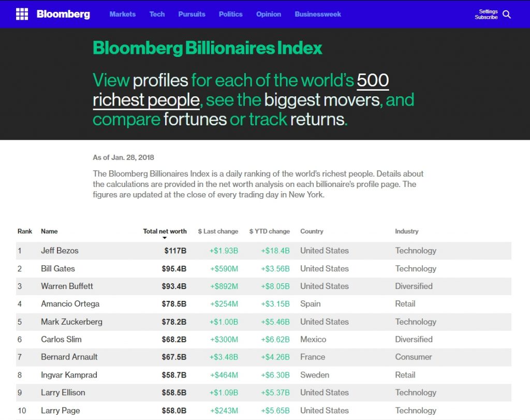
Task: Open Jeff Bezos's profile
Action: tap(60, 251)
